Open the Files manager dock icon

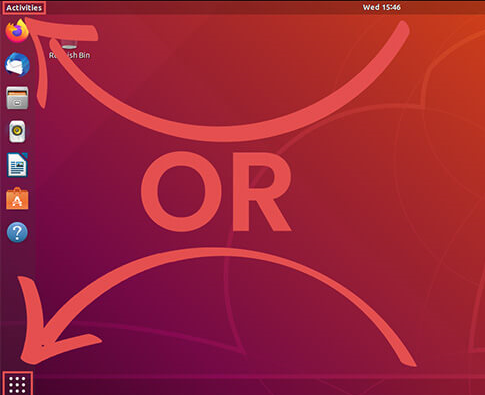(x=17, y=98)
